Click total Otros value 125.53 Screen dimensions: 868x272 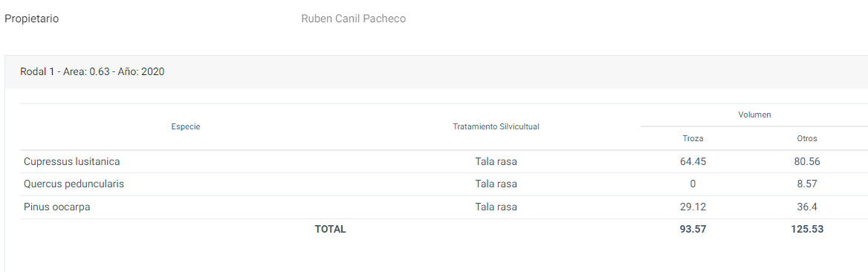(806, 230)
